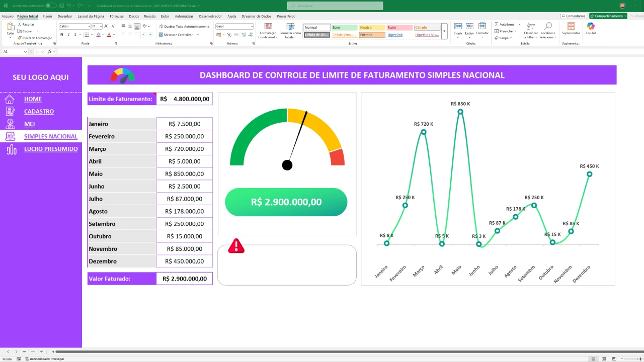644x362 pixels.
Task: Switch to the Inserir ribbon tab
Action: (47, 16)
